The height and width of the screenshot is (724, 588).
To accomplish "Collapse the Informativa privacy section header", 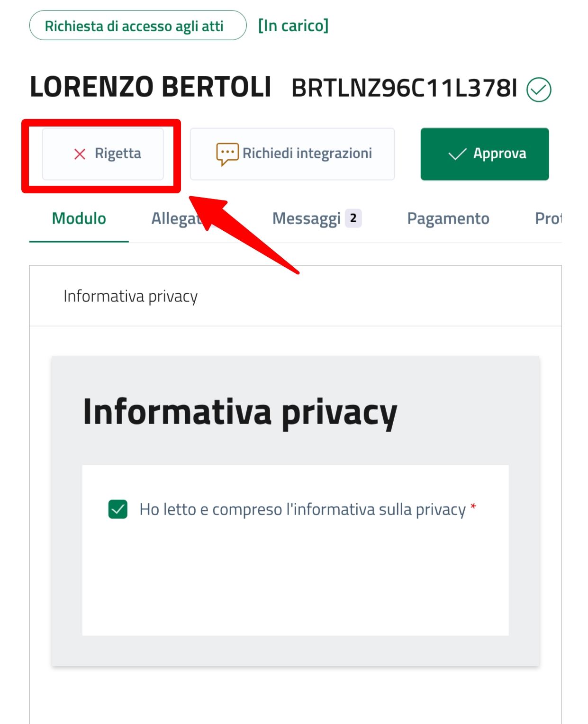I will pyautogui.click(x=131, y=296).
